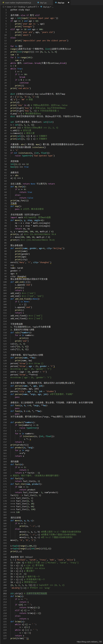Click the person('Lily', age = 16...) line

click(x=33, y=391)
